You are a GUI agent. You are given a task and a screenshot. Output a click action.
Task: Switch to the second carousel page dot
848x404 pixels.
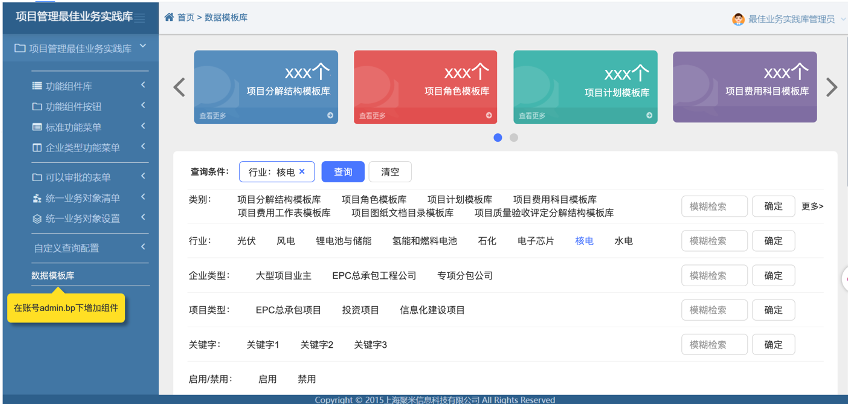click(514, 138)
